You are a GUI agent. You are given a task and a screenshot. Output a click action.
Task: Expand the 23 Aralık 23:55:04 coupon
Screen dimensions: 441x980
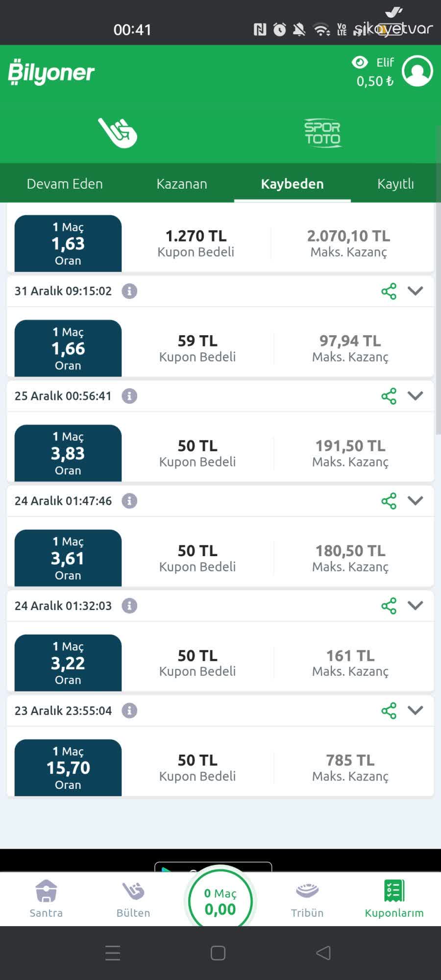click(415, 710)
